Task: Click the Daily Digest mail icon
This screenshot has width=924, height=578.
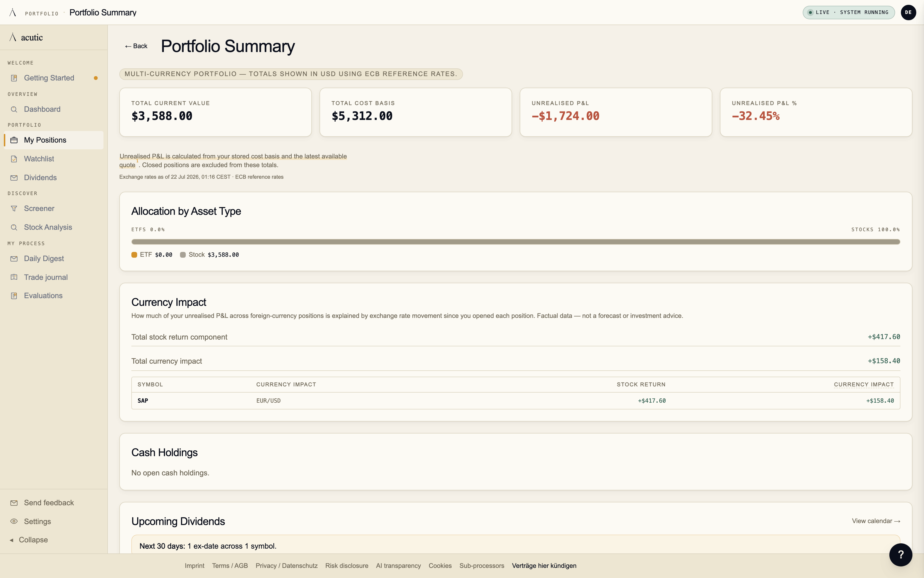Action: click(14, 259)
